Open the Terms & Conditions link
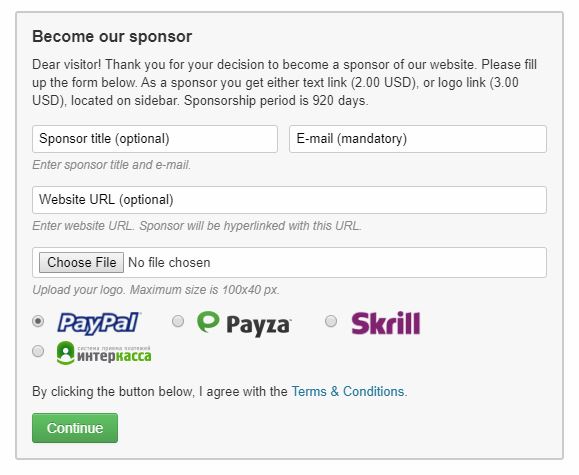579x475 pixels. click(x=347, y=392)
